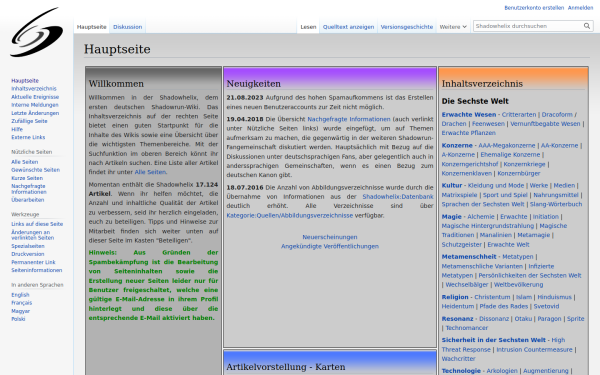This screenshot has height=375, width=600.
Task: Open Änderungen an verlinkten Seiten
Action: (x=33, y=235)
